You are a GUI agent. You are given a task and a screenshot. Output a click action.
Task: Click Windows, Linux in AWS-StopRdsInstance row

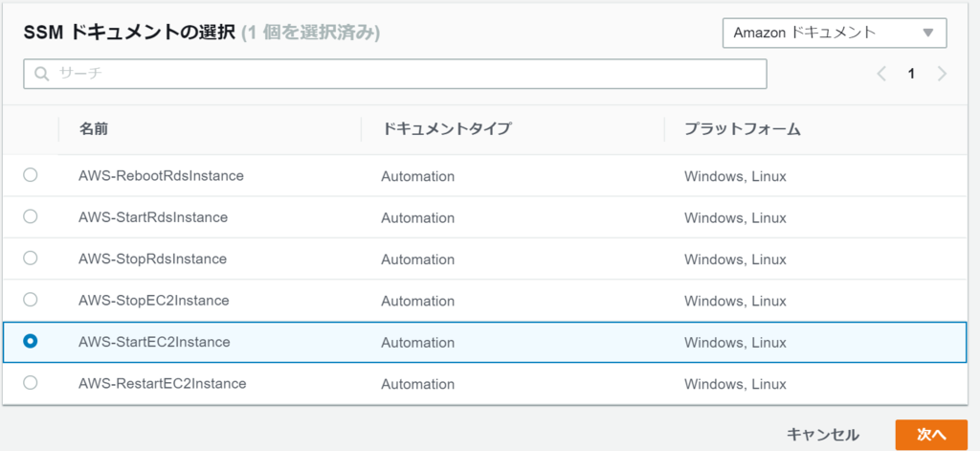735,259
